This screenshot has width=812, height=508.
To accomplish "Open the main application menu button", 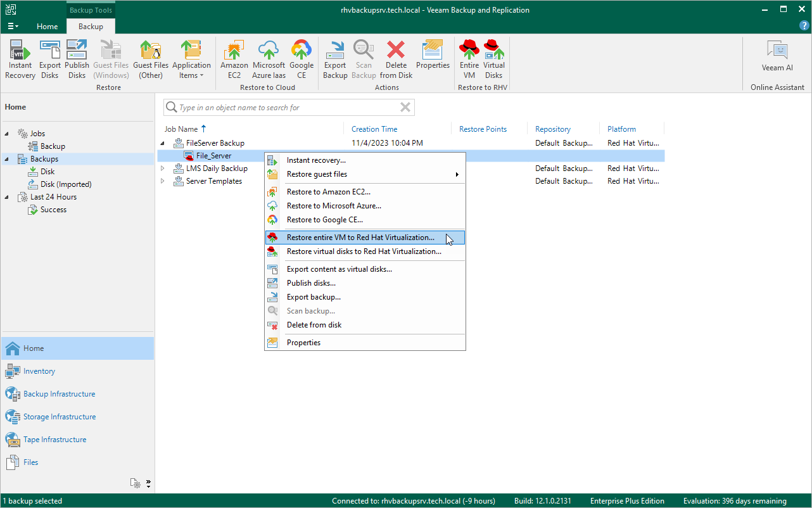I will [x=13, y=26].
